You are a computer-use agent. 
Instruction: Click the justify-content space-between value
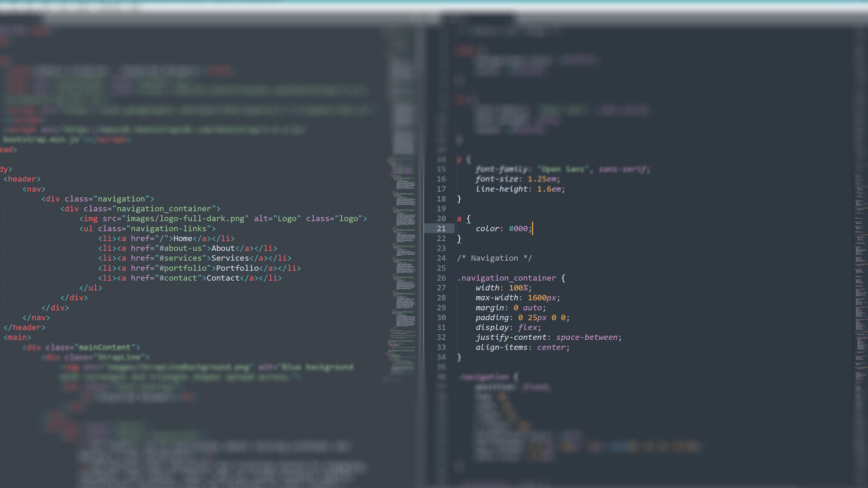[x=586, y=337]
